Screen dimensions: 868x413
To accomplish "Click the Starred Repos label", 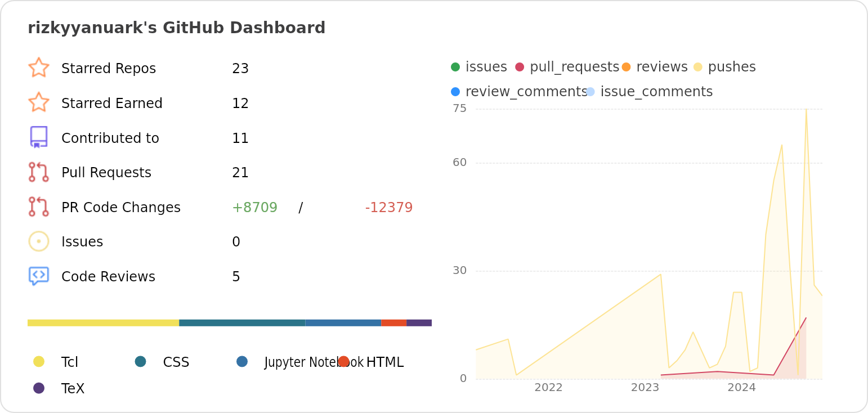I will (109, 69).
